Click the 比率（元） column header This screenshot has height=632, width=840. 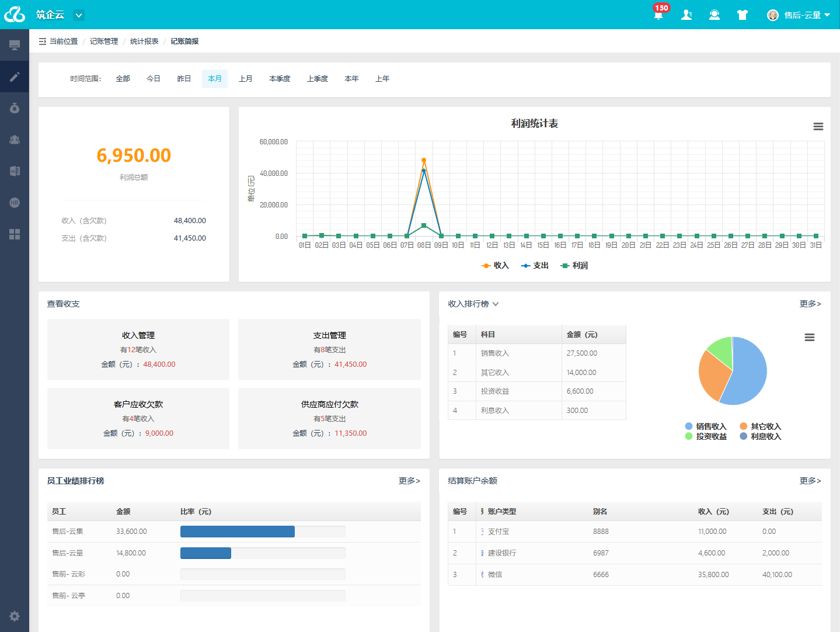tap(196, 512)
